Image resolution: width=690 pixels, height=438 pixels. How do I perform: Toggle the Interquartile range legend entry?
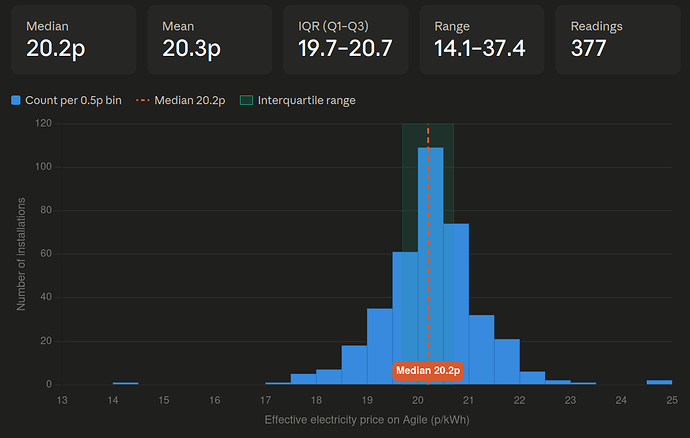(297, 100)
